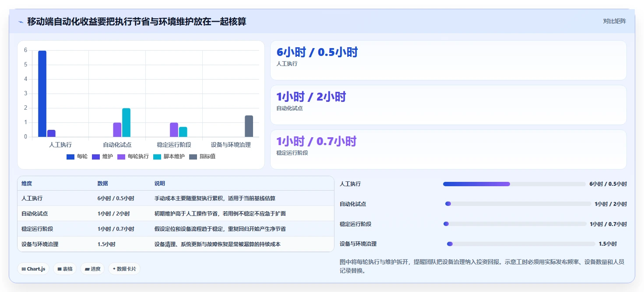Click the header title about 移动端自动化收益
The image size is (644, 292).
(137, 21)
